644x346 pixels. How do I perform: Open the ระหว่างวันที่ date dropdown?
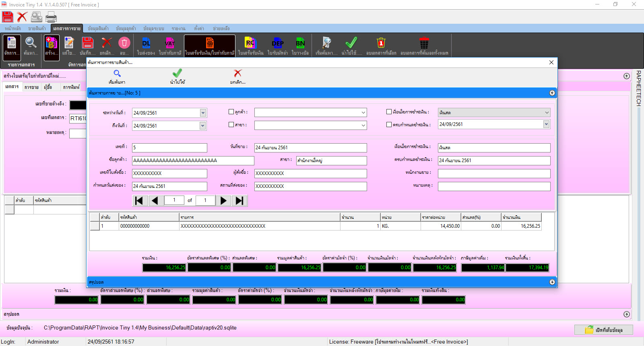[203, 113]
